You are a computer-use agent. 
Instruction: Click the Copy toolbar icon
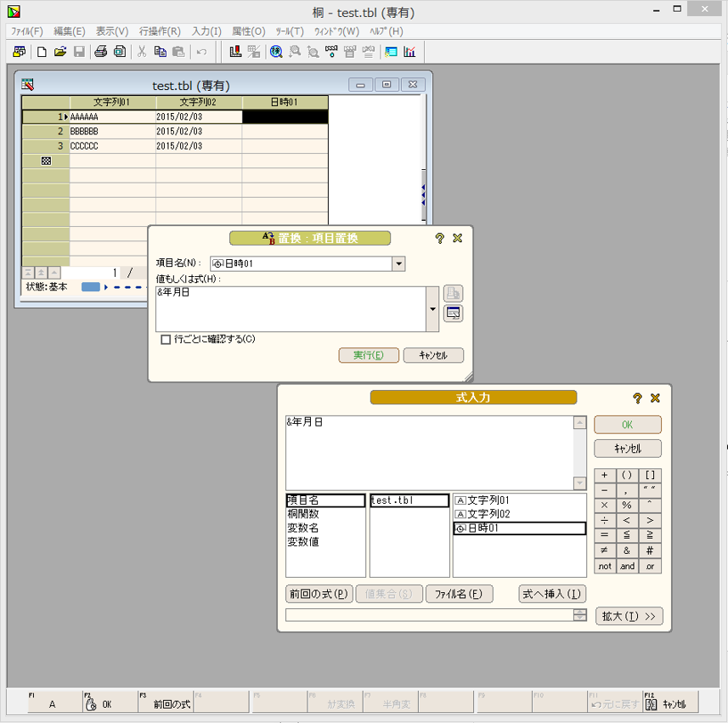[x=161, y=52]
